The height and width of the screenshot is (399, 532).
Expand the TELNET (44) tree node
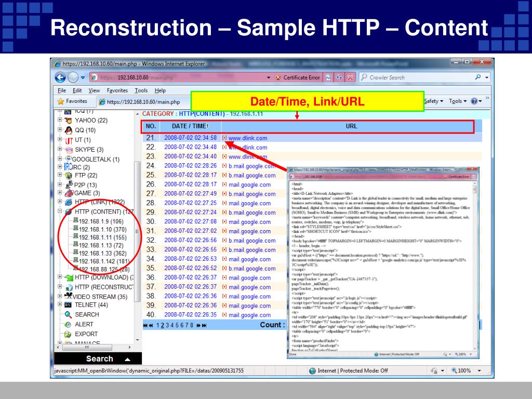60,304
